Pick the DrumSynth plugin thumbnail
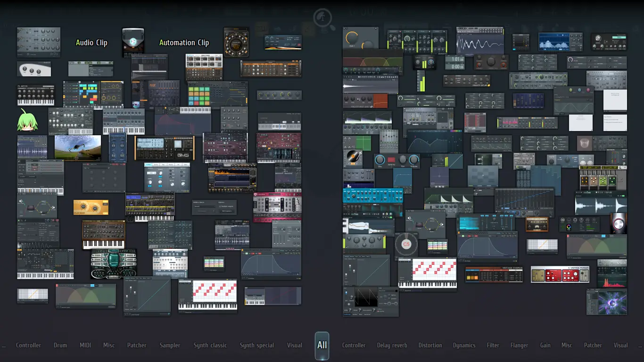644x362 pixels. click(71, 122)
